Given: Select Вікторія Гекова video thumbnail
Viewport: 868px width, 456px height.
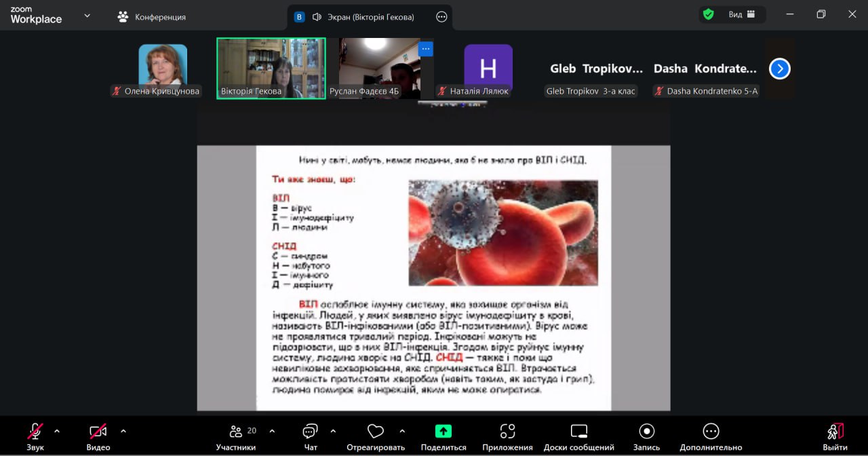Looking at the screenshot, I should pos(271,68).
